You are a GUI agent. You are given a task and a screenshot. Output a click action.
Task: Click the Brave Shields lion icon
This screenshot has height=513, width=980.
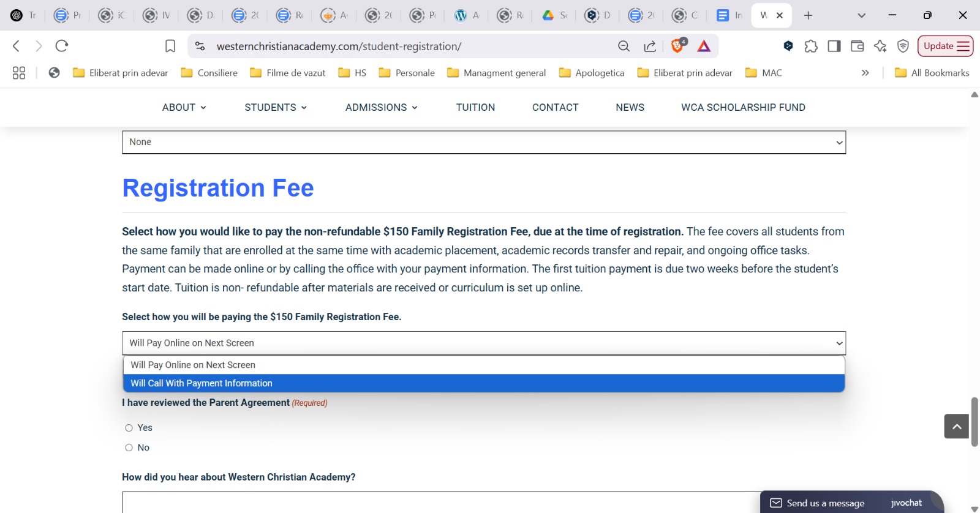677,46
